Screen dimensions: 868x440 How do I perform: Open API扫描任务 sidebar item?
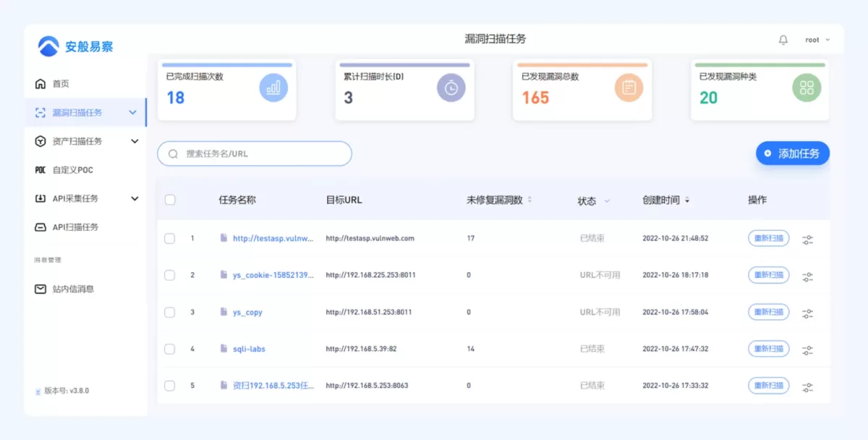75,227
